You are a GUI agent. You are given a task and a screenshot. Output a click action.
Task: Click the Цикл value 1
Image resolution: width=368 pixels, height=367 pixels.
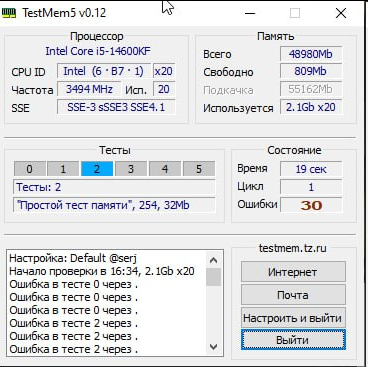click(311, 187)
